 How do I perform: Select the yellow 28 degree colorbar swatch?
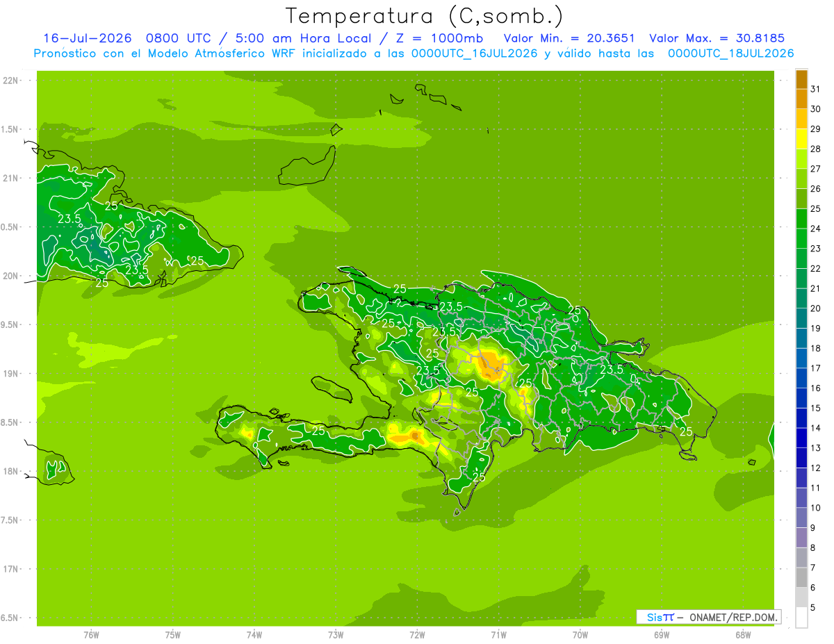(x=801, y=140)
